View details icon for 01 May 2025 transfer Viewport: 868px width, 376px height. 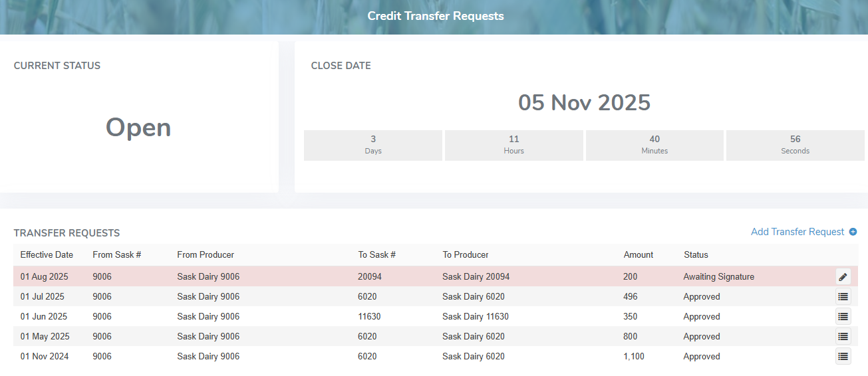tap(843, 337)
